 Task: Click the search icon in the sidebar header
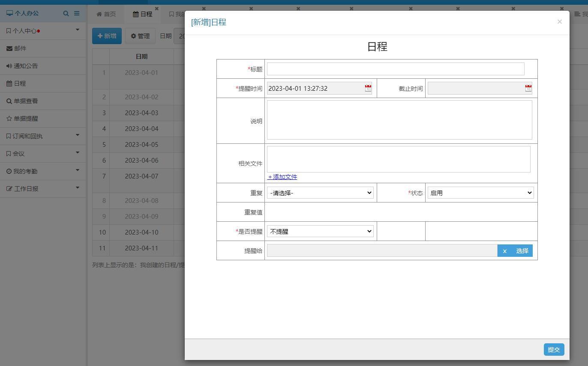[x=66, y=13]
